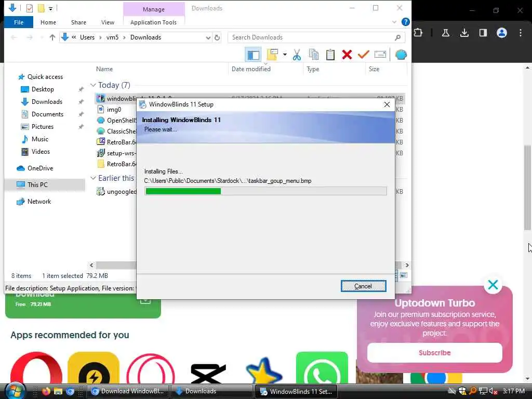Select OneDrive in the navigation pane
This screenshot has width=532, height=399.
coord(40,168)
